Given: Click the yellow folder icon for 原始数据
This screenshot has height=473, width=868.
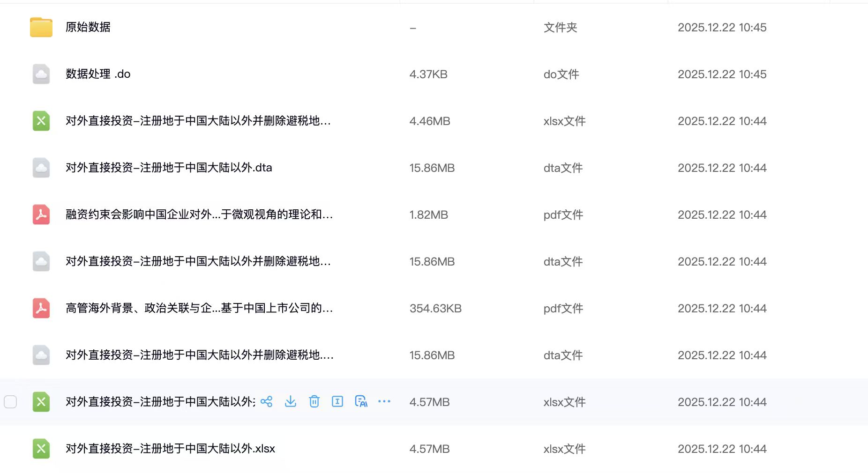Looking at the screenshot, I should click(x=41, y=27).
